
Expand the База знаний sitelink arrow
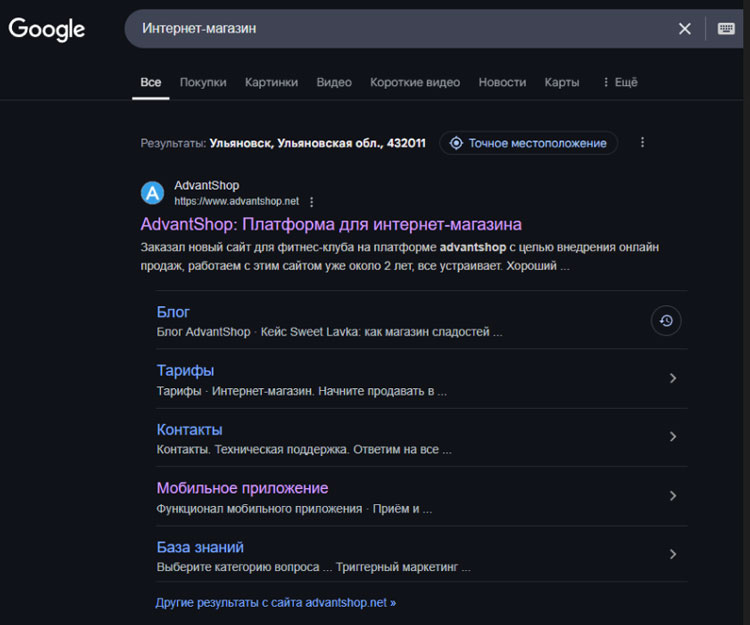673,554
